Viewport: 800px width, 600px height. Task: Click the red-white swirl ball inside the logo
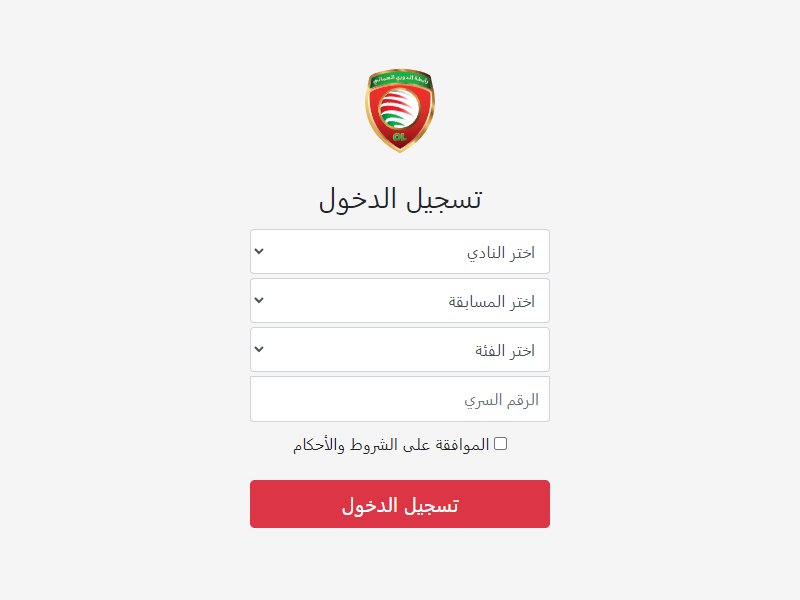tap(400, 108)
